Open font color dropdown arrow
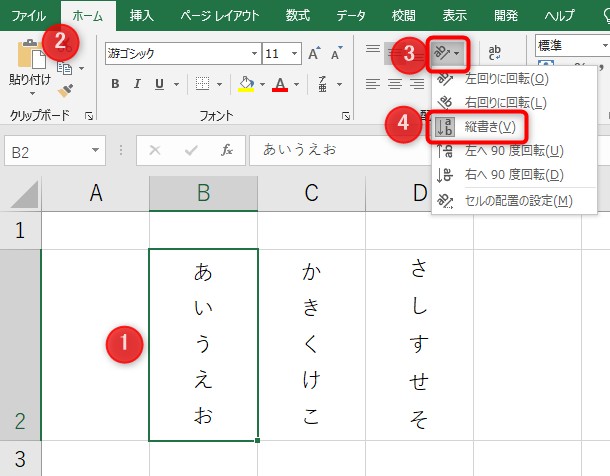The image size is (610, 476). pos(296,84)
